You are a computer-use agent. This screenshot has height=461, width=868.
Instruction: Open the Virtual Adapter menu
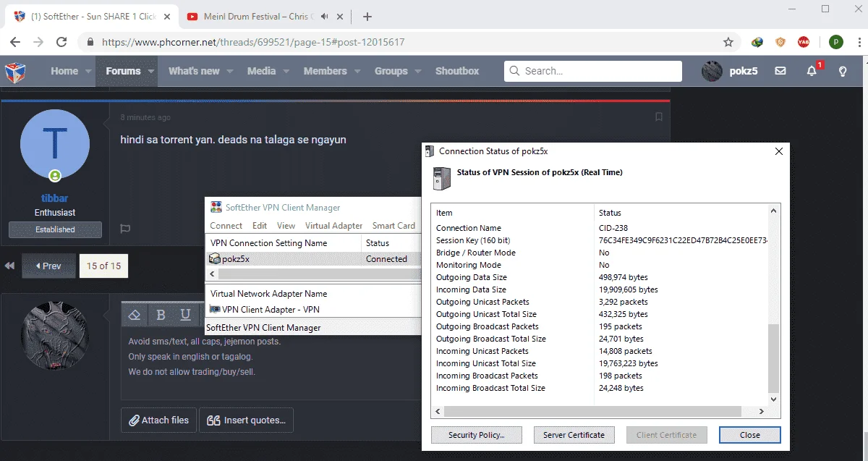[333, 226]
